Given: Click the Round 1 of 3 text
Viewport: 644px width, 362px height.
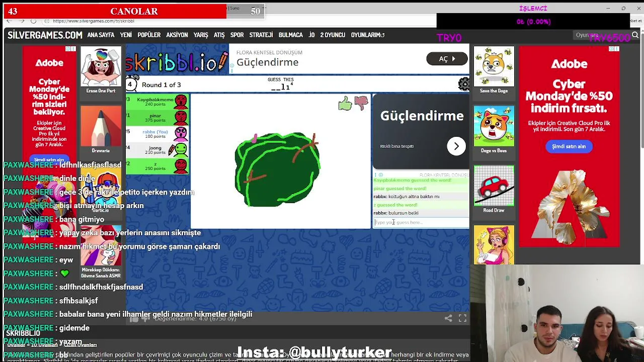Looking at the screenshot, I should click(x=161, y=85).
